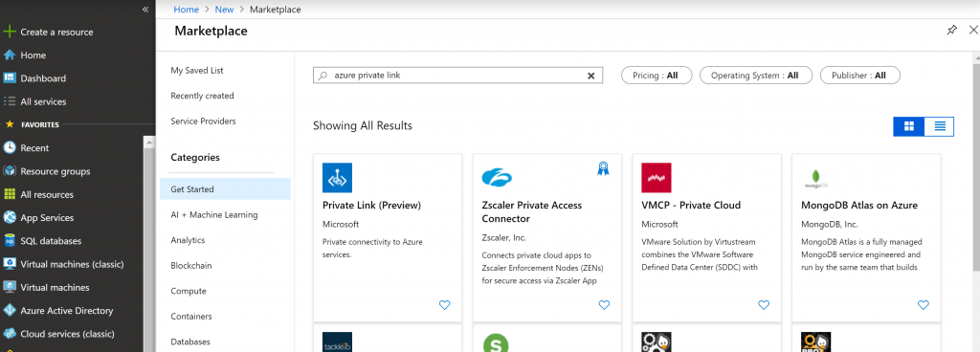
Task: Click the magnifier icon in search box
Action: 323,76
